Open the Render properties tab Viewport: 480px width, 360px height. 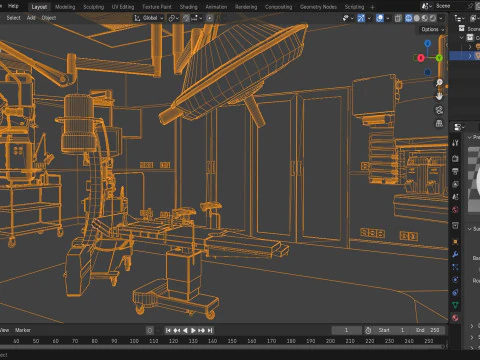[x=455, y=159]
